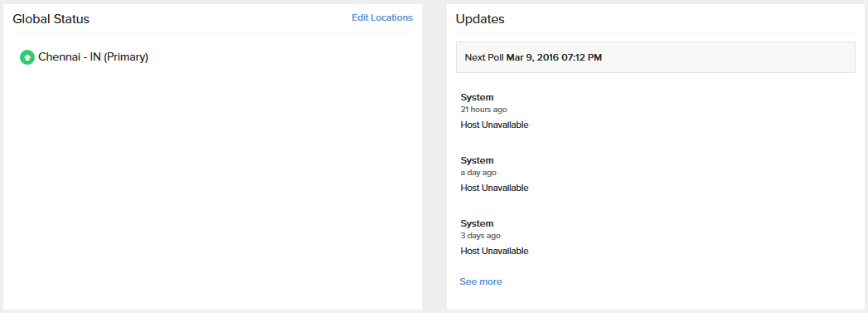Select the Chennai - IN (Primary) location
This screenshot has width=868, height=313.
pyautogui.click(x=93, y=57)
